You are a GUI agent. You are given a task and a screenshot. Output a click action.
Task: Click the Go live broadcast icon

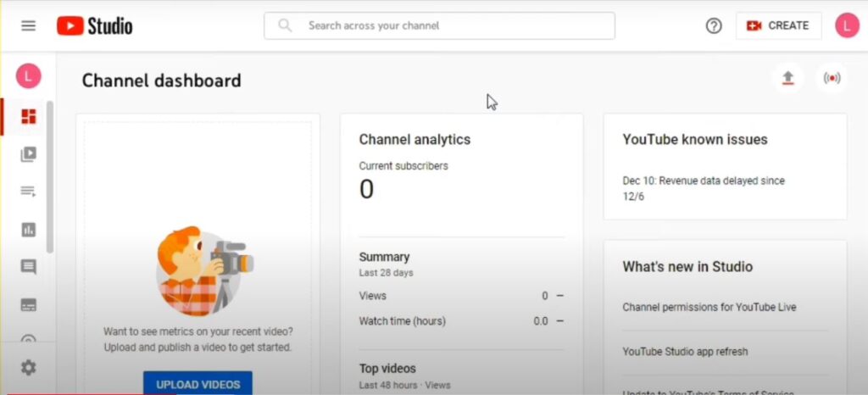point(832,79)
